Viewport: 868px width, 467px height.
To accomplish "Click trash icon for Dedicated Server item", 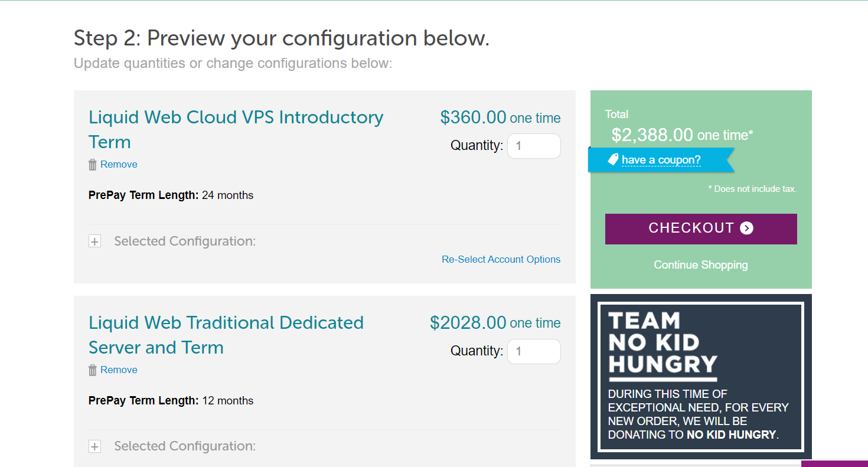I will (x=93, y=370).
